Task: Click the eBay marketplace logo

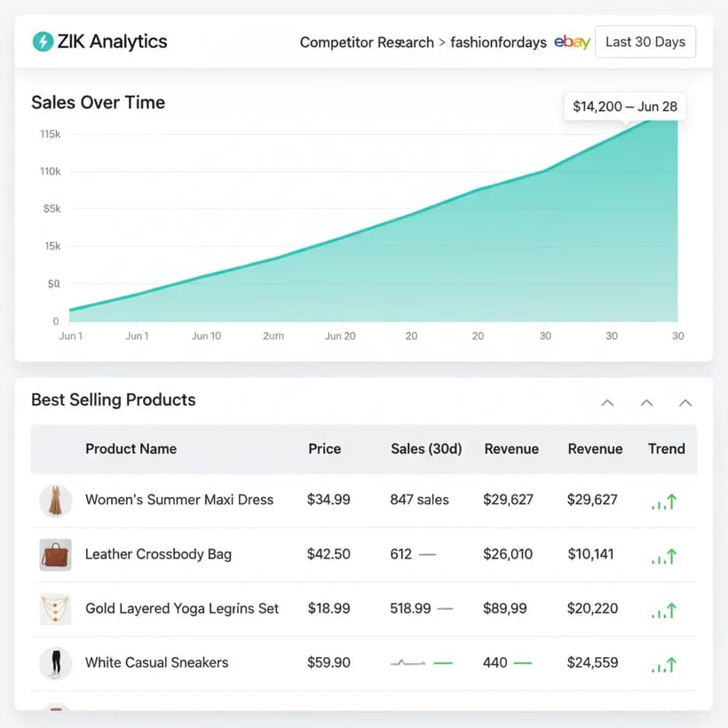Action: 572,42
